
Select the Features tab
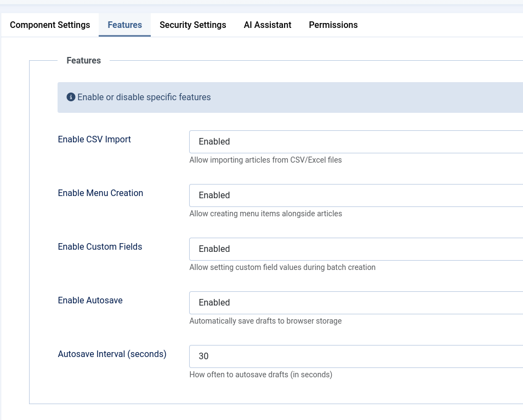(124, 25)
